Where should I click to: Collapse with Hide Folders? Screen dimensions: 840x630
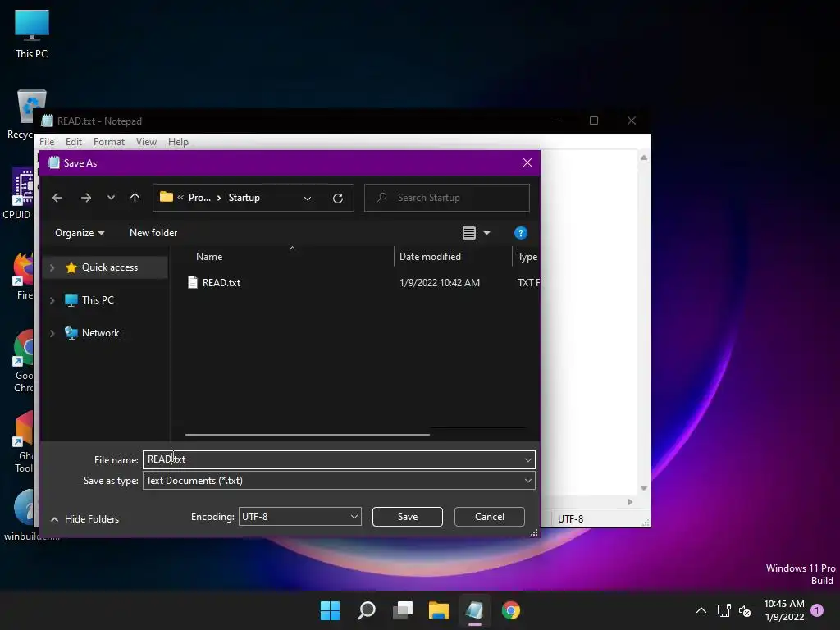point(85,519)
